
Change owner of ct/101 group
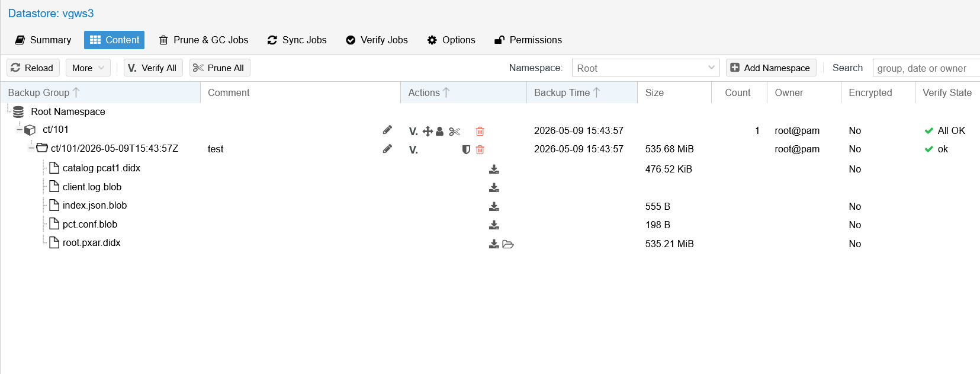click(439, 132)
